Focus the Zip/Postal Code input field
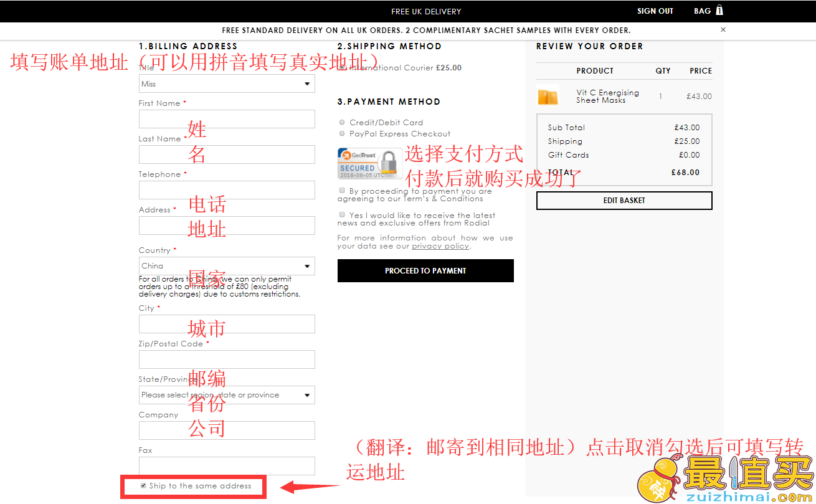Screen dimensions: 816x504 tap(227, 359)
